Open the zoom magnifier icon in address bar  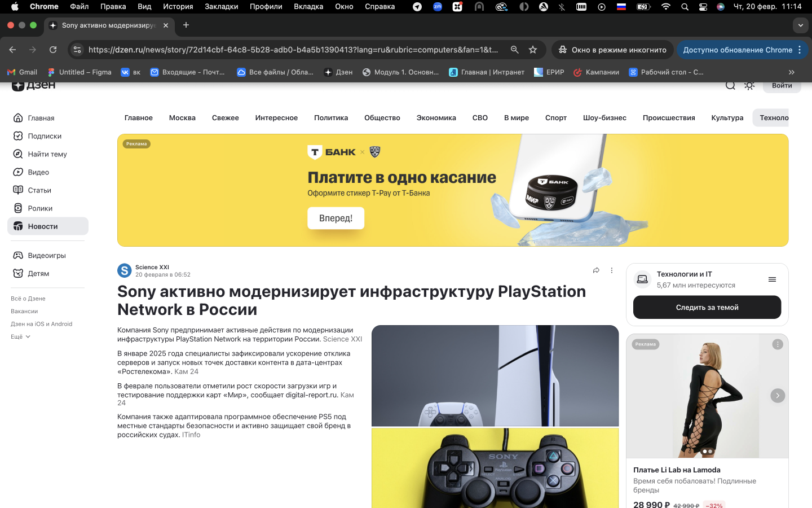click(514, 50)
